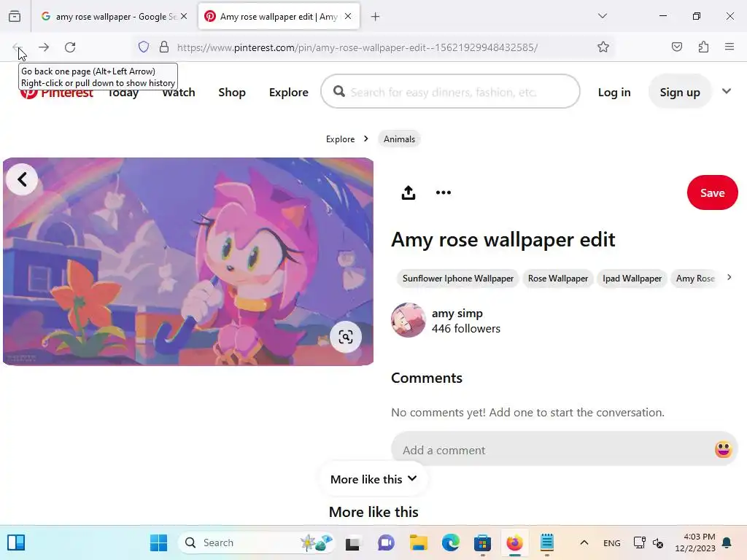Open the three-dot more options menu

click(x=443, y=192)
